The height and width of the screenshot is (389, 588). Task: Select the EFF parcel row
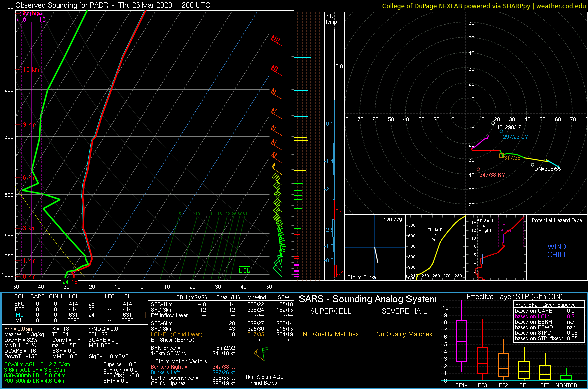[x=75, y=308]
